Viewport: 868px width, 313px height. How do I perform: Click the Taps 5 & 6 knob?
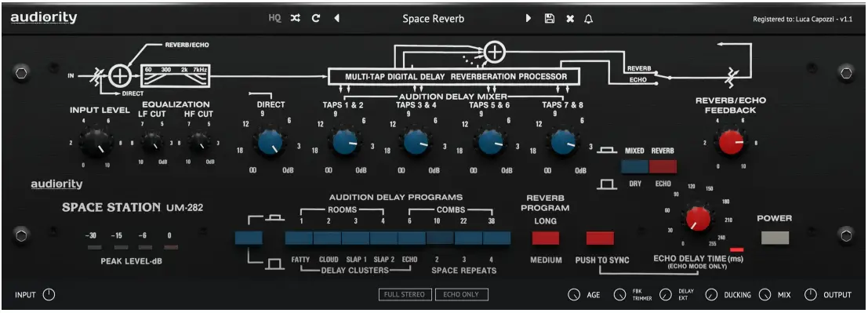[491, 143]
